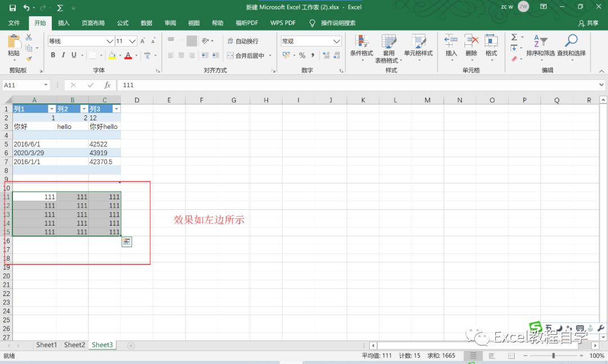Click the Paste clipboard icon

(x=14, y=42)
